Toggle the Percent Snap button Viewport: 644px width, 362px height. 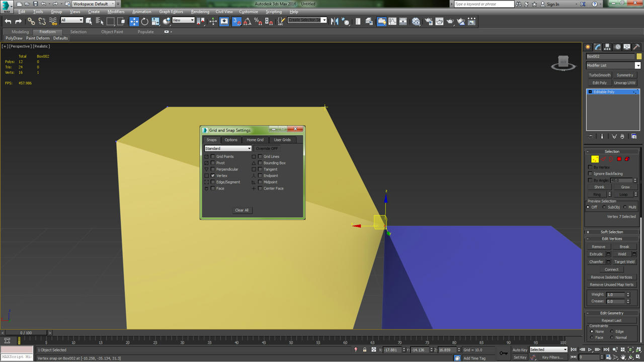(x=258, y=21)
